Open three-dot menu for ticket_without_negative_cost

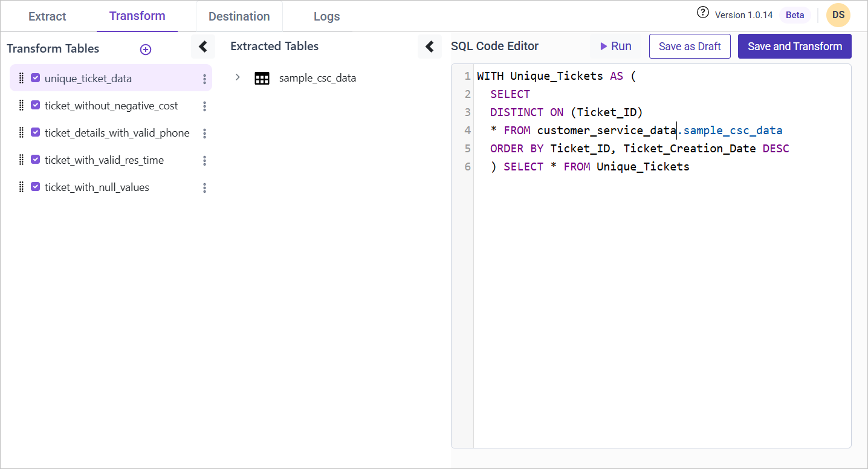[x=204, y=106]
